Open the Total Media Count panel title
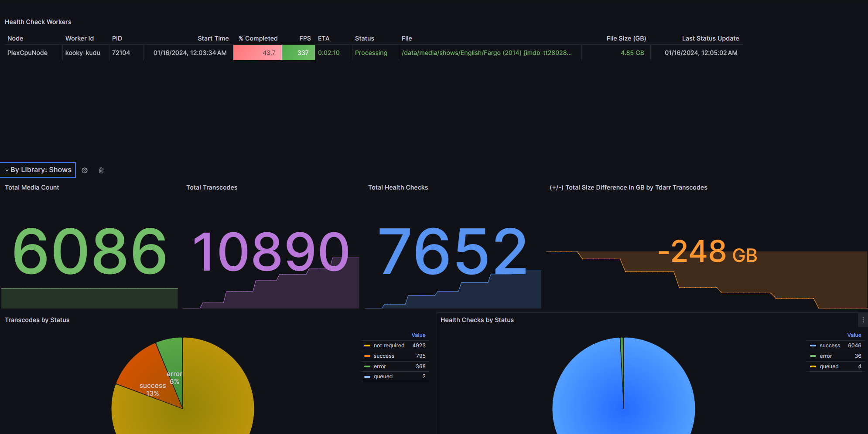The width and height of the screenshot is (868, 434). [x=32, y=187]
